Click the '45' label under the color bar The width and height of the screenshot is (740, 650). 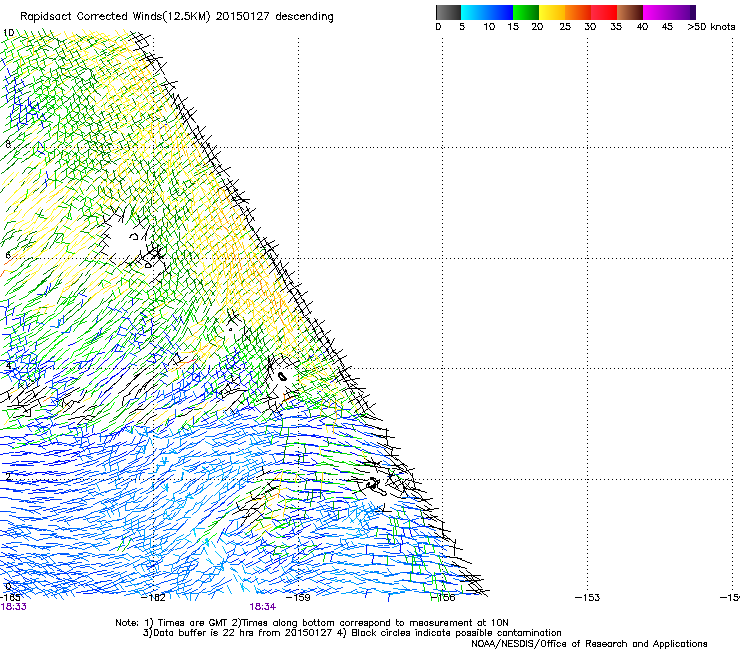[667, 27]
